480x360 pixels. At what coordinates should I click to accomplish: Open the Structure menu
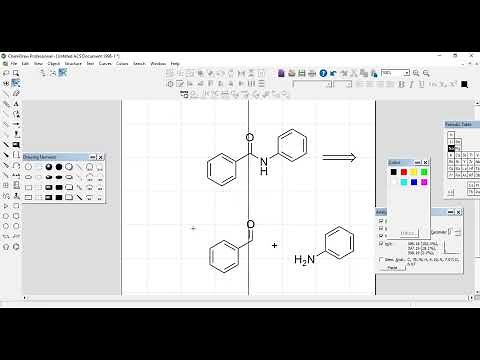(x=73, y=63)
